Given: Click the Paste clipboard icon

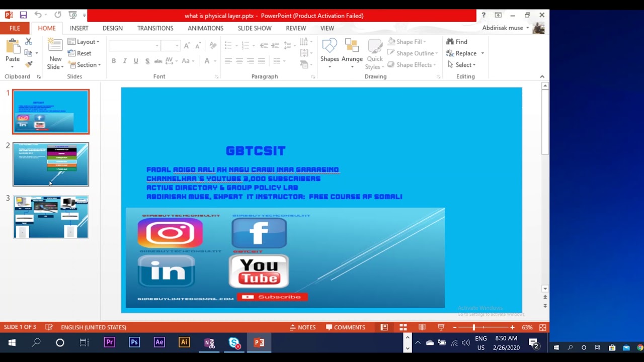Looking at the screenshot, I should [x=13, y=47].
